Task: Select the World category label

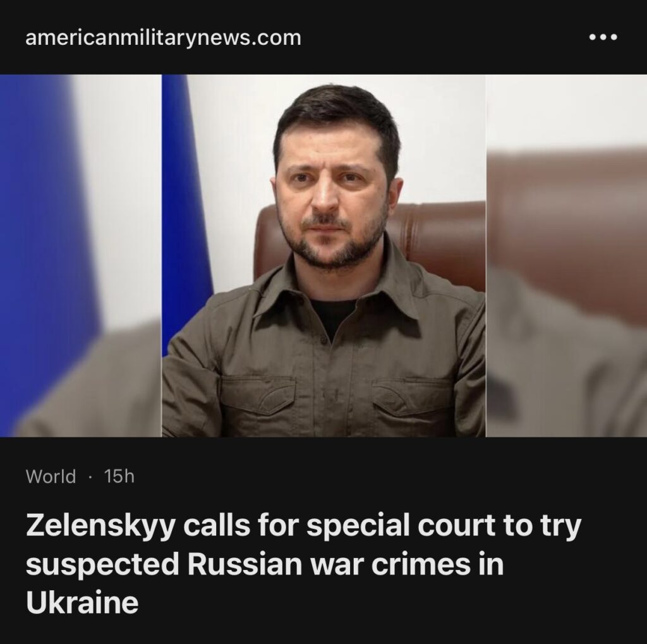Action: (51, 477)
